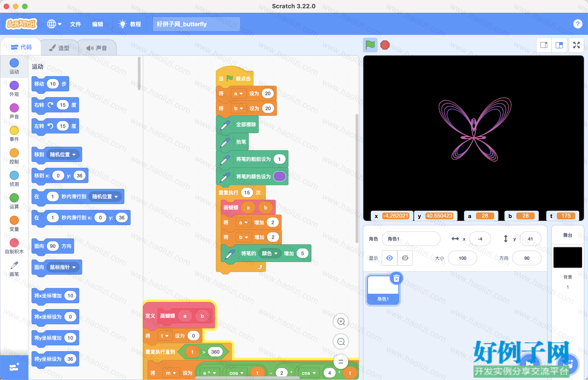This screenshot has width=588, height=380.
Task: Open 随机位置 dropdown in 移到 block
Action: 63,154
